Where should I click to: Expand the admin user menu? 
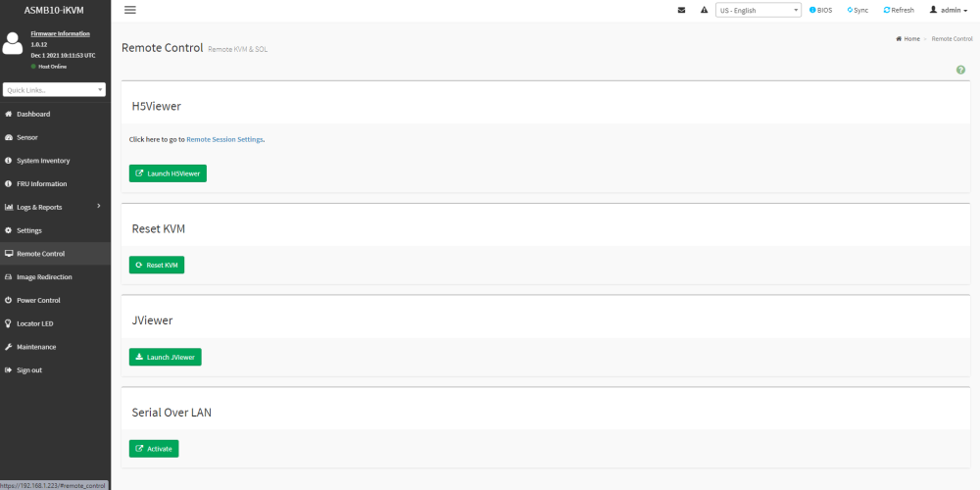(949, 10)
